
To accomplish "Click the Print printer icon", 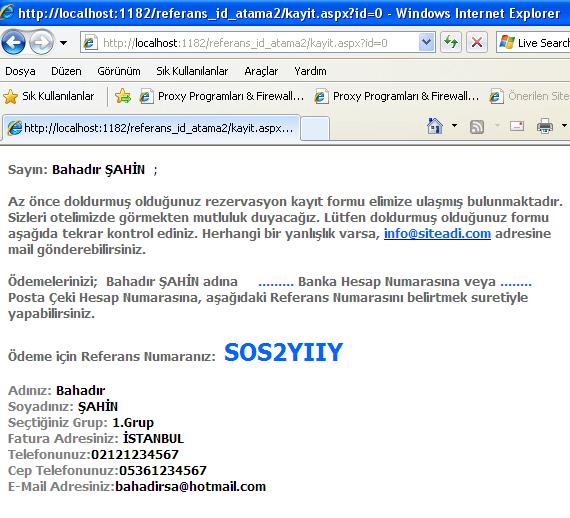I will coord(545,126).
